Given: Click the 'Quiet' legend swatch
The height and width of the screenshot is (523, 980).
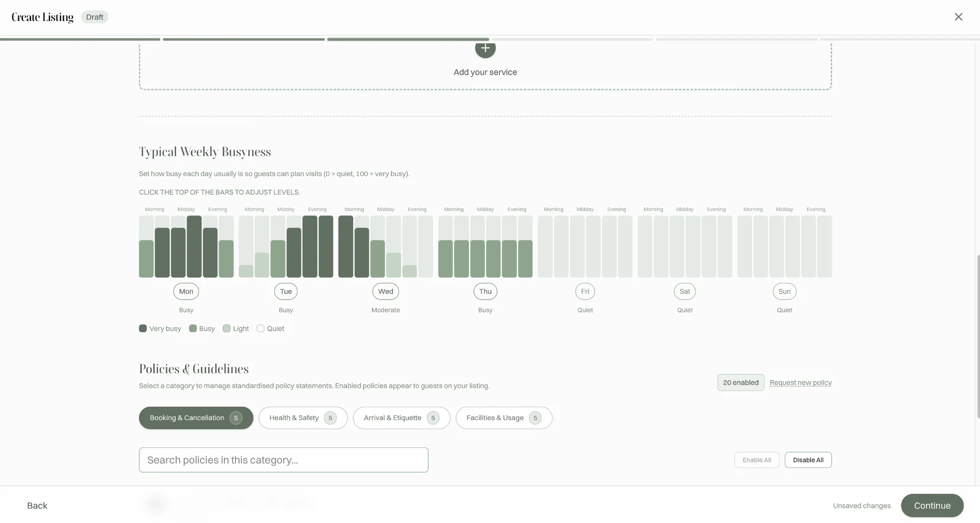Looking at the screenshot, I should coord(260,328).
